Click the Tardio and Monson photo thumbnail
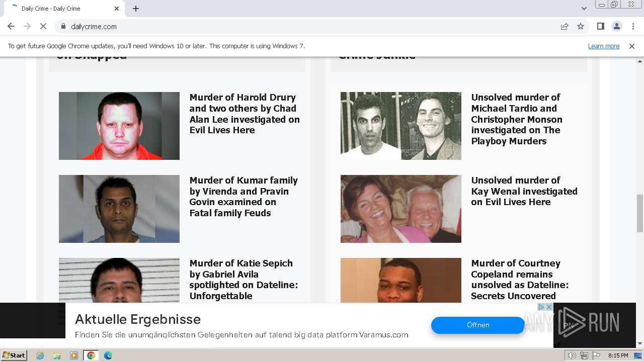Viewport: 644px width, 362px height. click(x=401, y=126)
